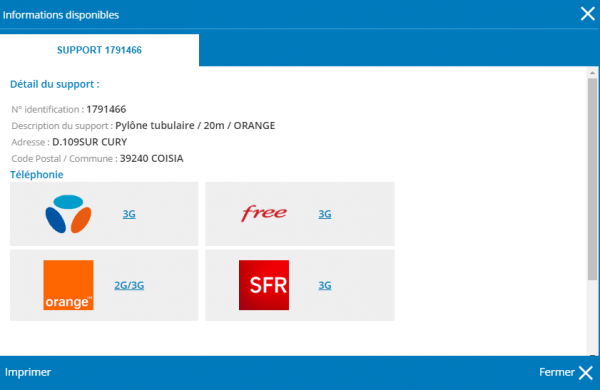Click the Téléphonie section heading
Viewport: 600px width, 390px height.
[37, 175]
